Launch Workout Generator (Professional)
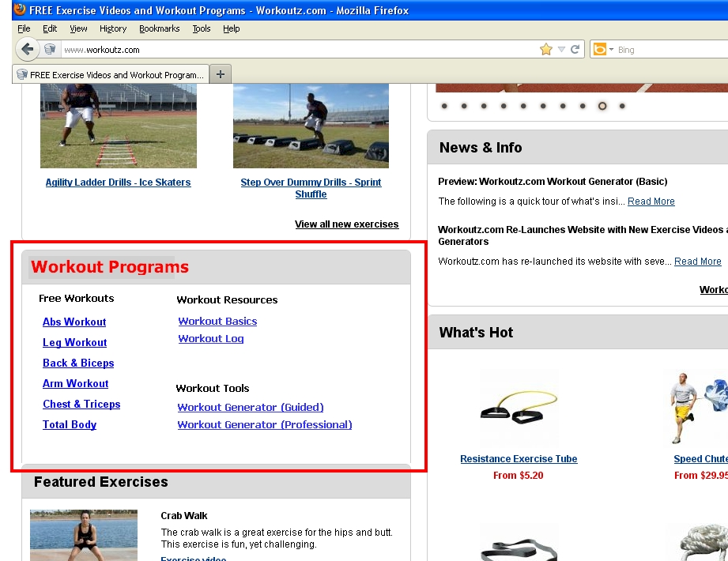Image resolution: width=728 pixels, height=561 pixels. pos(265,424)
